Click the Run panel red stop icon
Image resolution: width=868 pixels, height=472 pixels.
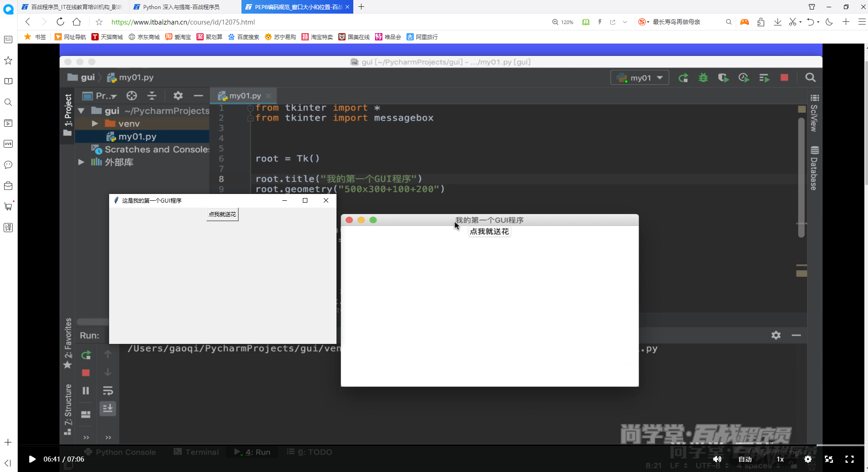(85, 373)
